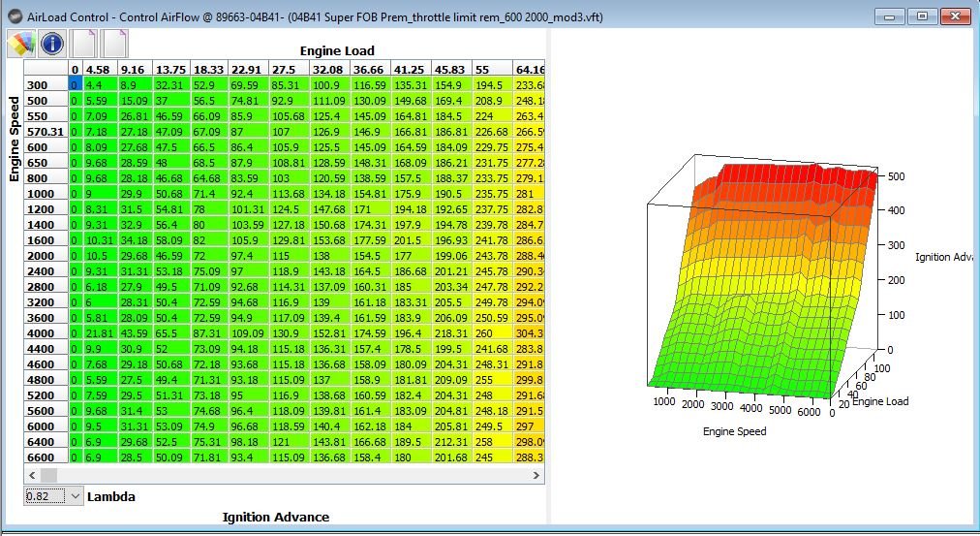Click cell 208.9 in the 500 row

tap(493, 100)
